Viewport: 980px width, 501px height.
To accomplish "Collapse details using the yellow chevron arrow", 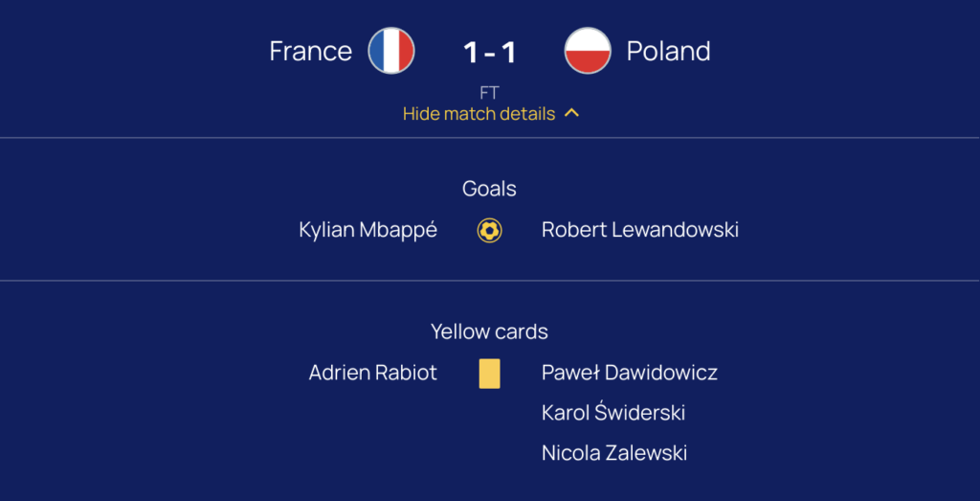I will pos(571,113).
